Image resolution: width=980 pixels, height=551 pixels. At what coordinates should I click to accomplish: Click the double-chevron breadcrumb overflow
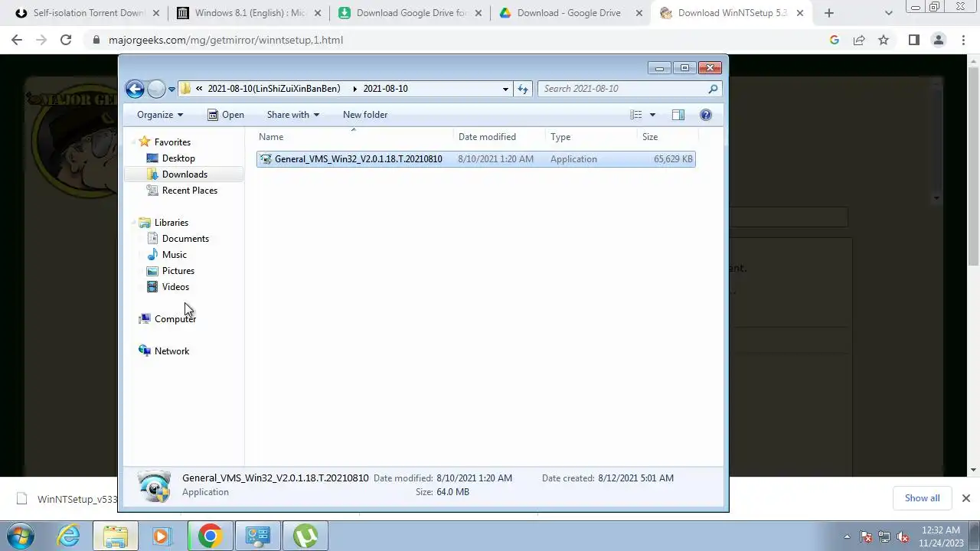click(199, 89)
